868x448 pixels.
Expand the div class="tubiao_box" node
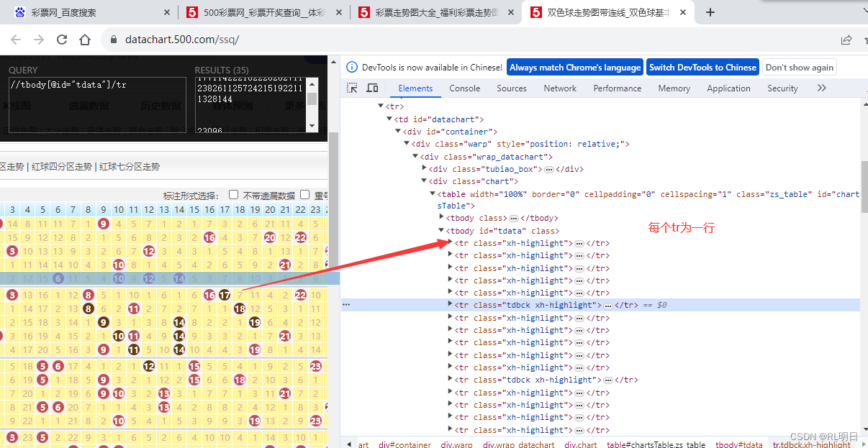pyautogui.click(x=424, y=169)
